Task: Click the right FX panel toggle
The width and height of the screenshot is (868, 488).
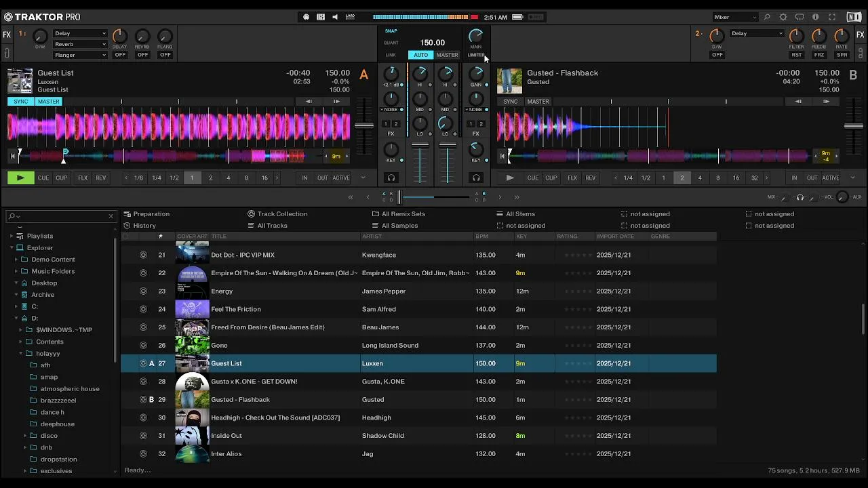Action: point(861,35)
